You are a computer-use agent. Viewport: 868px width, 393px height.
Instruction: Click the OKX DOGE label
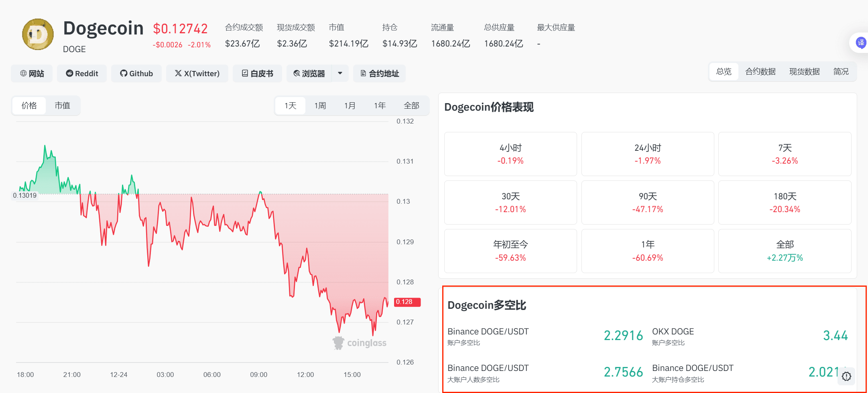[673, 332]
